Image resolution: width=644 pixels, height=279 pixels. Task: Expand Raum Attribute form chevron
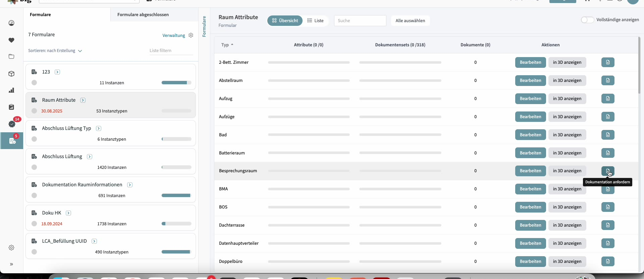point(83,100)
